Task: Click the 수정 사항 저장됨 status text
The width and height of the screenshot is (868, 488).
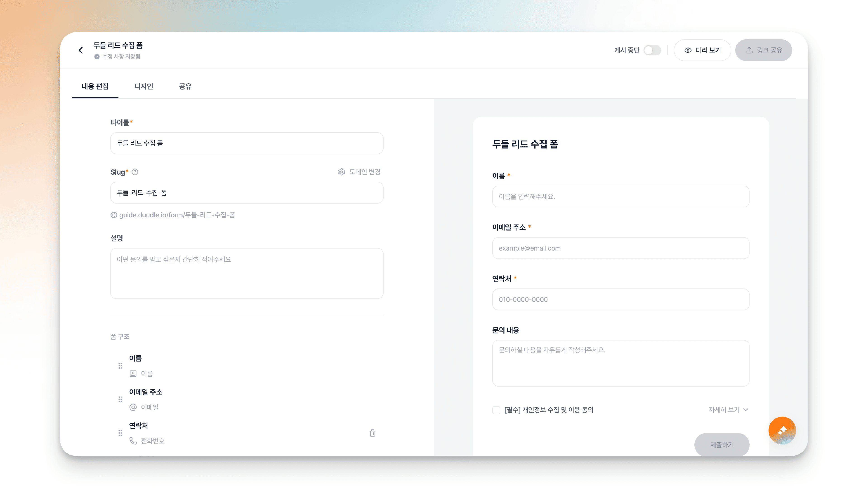Action: pos(121,56)
